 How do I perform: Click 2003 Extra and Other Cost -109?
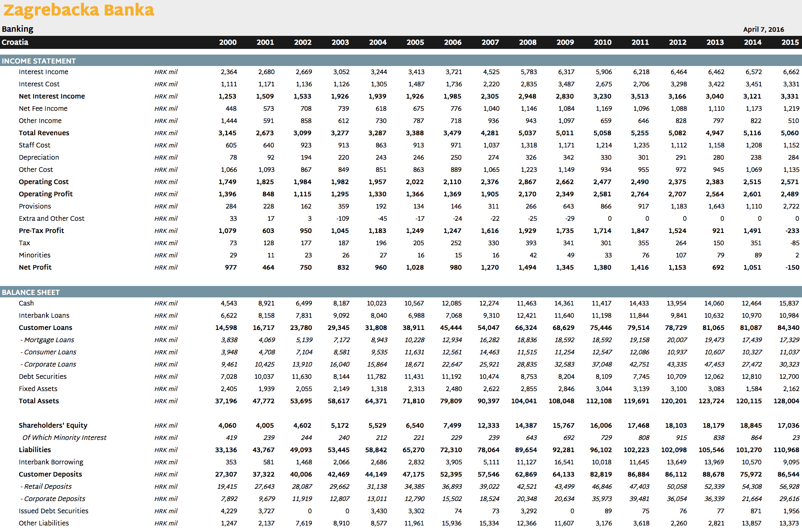tap(343, 219)
